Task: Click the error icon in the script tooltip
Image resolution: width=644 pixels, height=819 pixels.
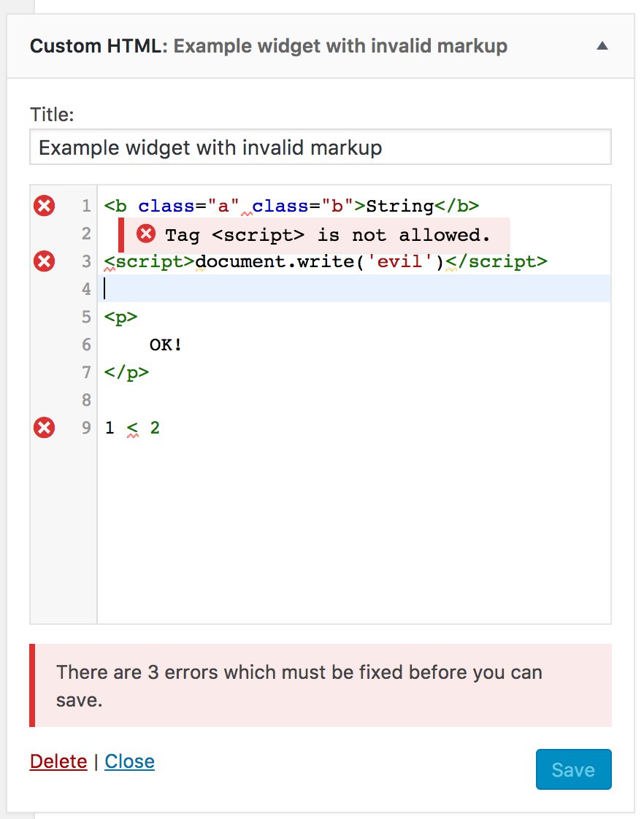Action: click(x=146, y=234)
